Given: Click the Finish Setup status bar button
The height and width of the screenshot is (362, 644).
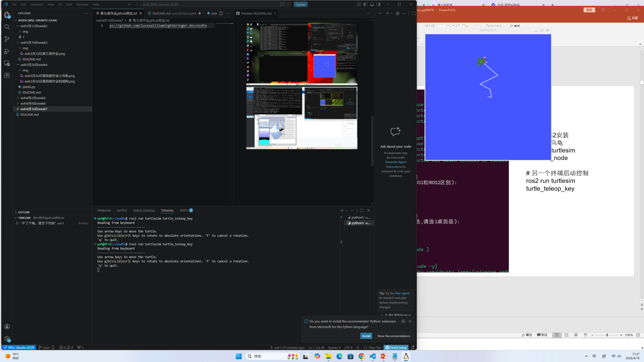Looking at the screenshot, I should 396,347.
